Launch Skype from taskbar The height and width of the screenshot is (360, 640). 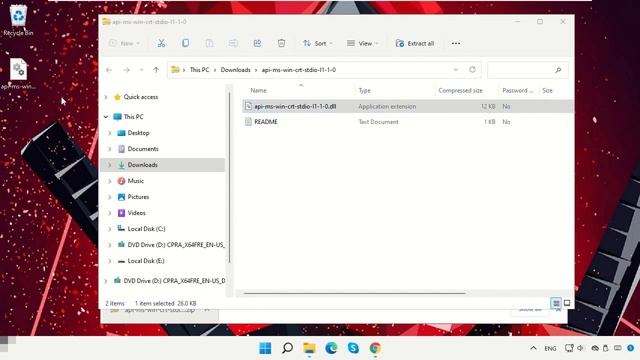tap(353, 348)
